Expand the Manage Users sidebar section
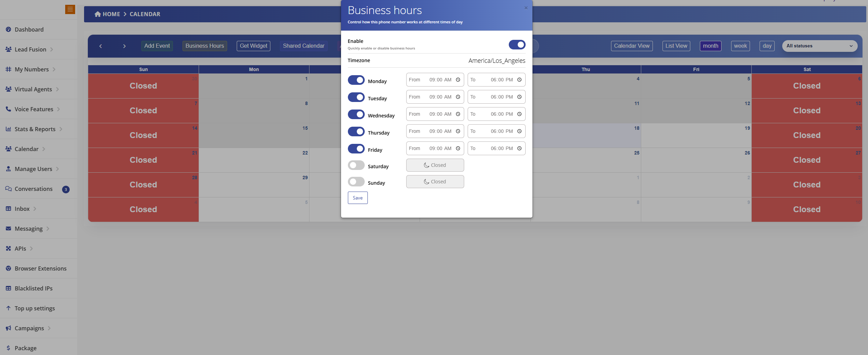Viewport: 868px width, 355px height. 33,169
